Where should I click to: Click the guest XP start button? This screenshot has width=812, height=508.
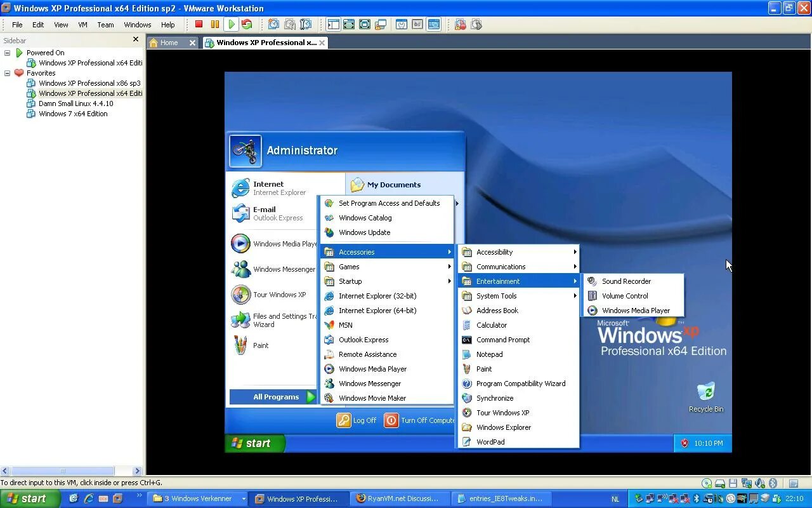pyautogui.click(x=255, y=443)
